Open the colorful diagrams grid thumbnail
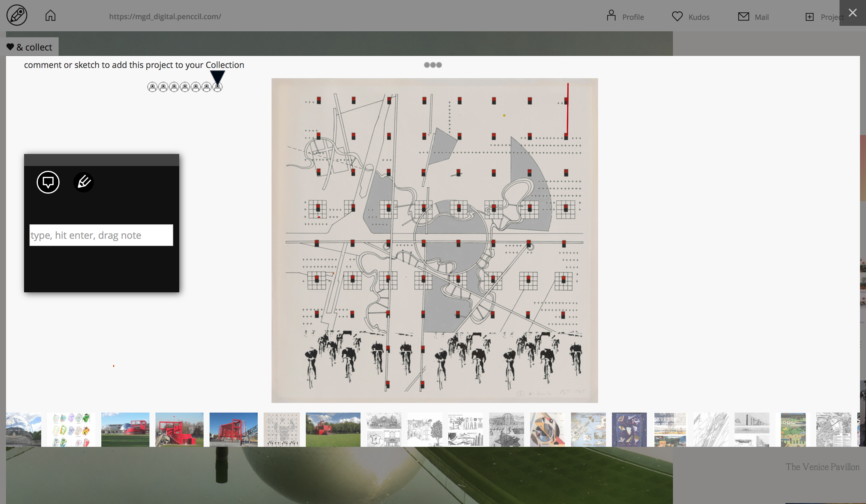The image size is (866, 504). point(71,430)
